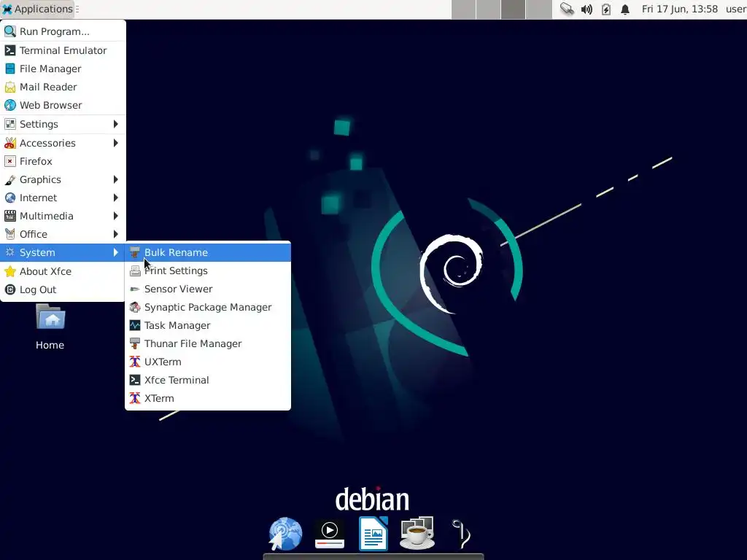Click the About Xfce star icon
This screenshot has height=560, width=747.
click(10, 271)
